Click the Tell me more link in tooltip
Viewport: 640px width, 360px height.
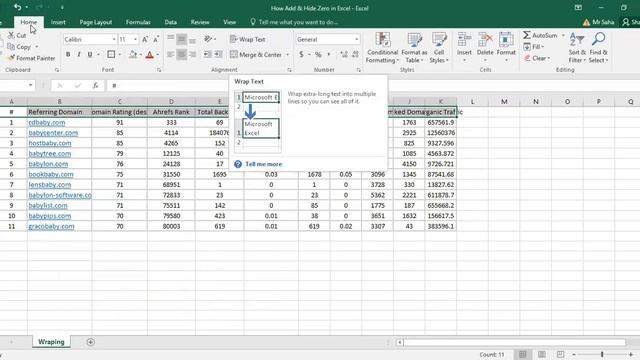[264, 164]
